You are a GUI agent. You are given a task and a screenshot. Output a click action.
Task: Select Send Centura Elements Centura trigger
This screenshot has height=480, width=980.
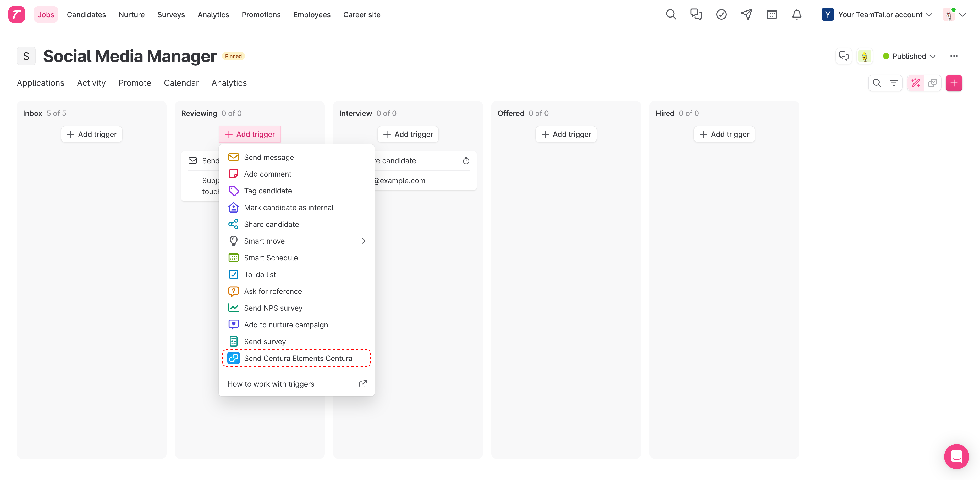[296, 358]
